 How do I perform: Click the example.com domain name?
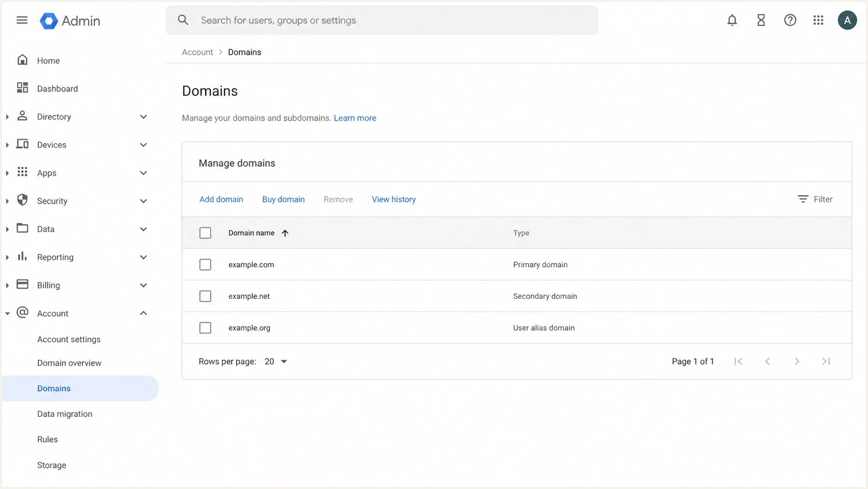click(x=251, y=265)
